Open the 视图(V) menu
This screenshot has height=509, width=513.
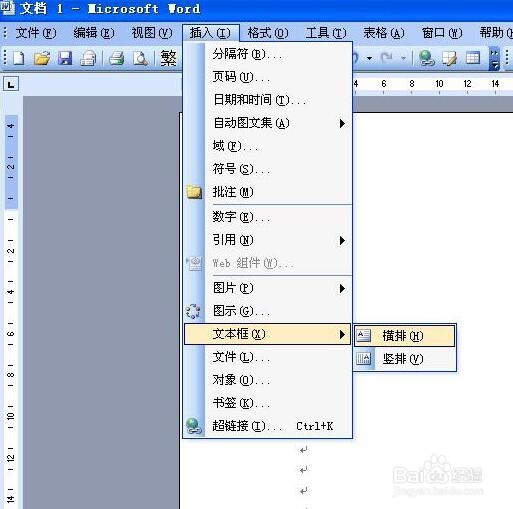(x=152, y=33)
